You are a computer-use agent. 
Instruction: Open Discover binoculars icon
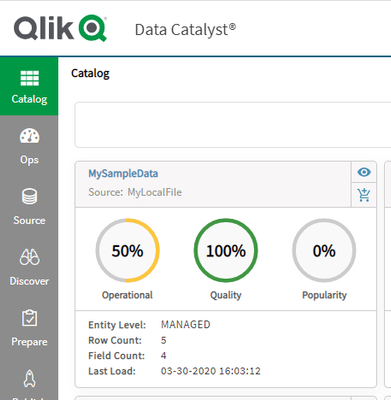click(x=29, y=257)
